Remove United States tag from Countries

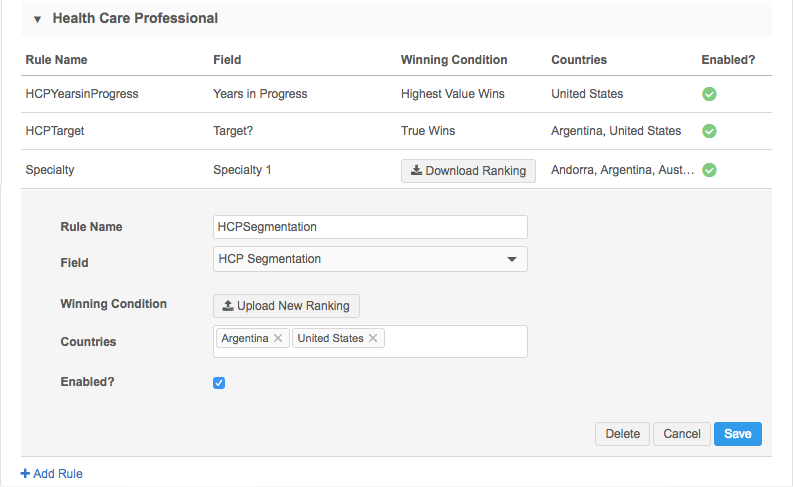(373, 338)
